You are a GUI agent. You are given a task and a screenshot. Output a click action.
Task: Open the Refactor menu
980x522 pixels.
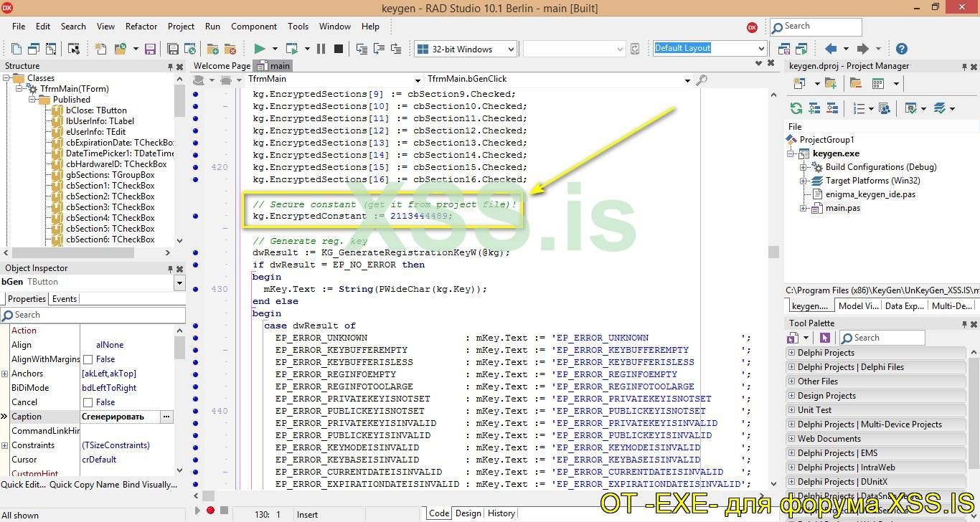[x=141, y=27]
